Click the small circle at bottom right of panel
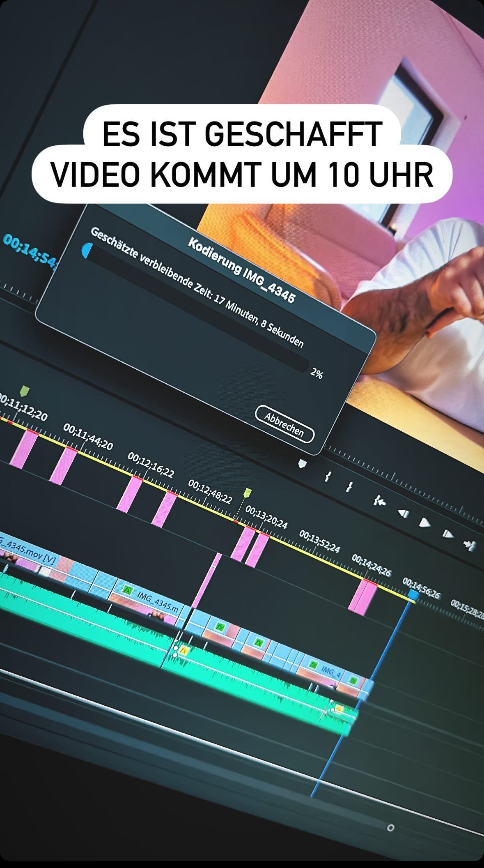Viewport: 484px width, 868px height. (x=390, y=828)
